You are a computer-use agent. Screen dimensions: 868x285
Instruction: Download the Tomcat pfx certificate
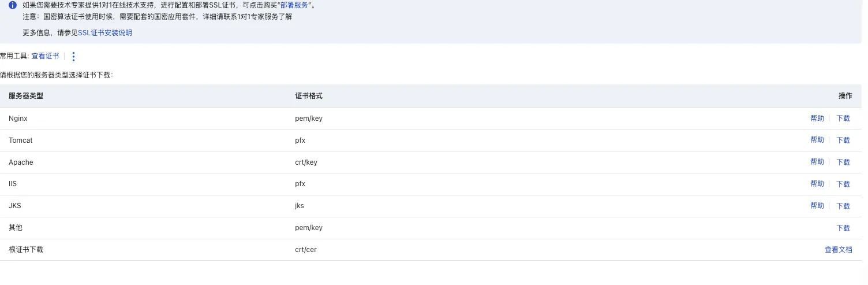[843, 140]
